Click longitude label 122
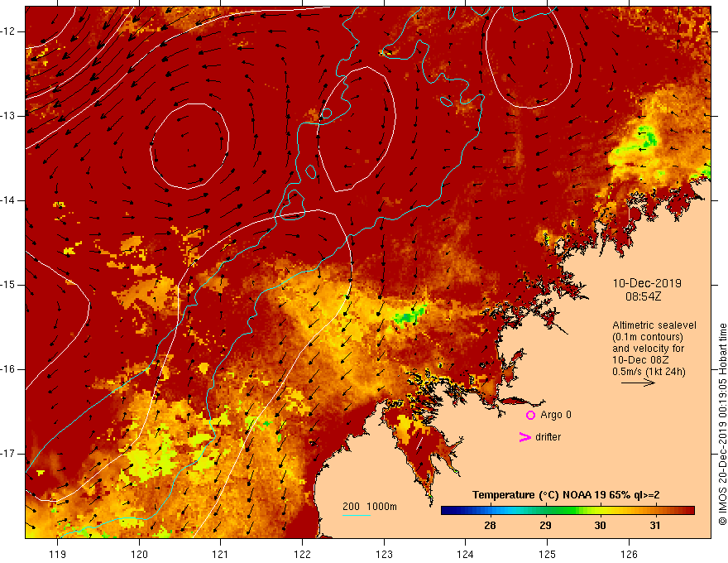The image size is (728, 563). tap(302, 554)
